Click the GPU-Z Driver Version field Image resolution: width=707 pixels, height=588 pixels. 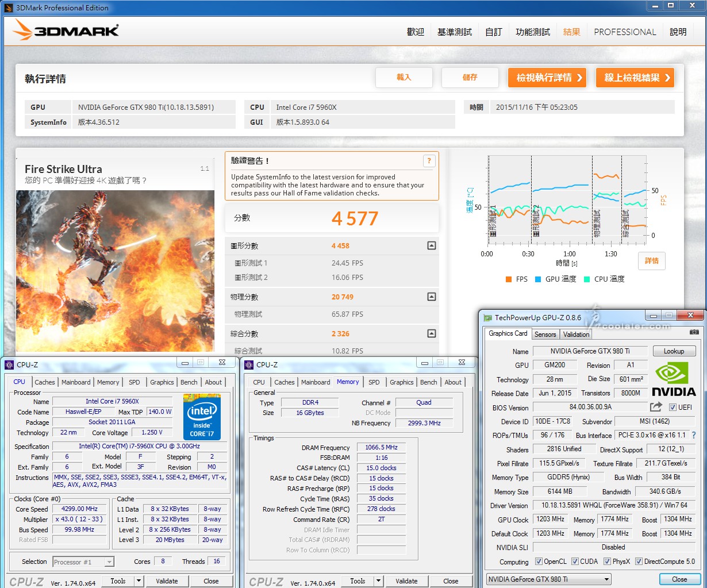614,505
